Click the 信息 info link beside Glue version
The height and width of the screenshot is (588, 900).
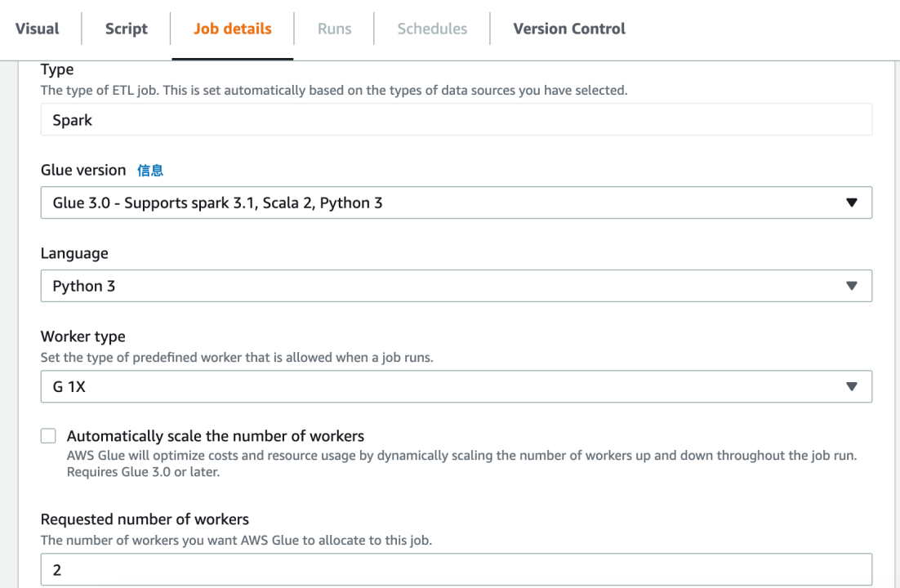150,170
